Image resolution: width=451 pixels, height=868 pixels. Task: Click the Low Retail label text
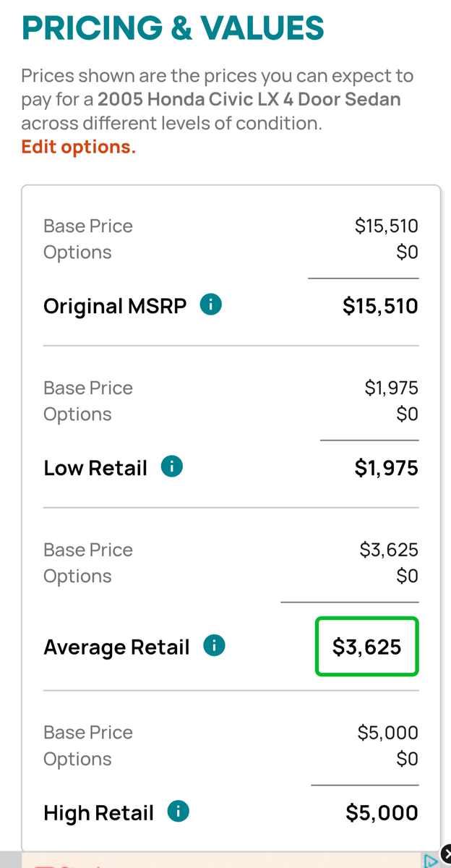click(95, 468)
